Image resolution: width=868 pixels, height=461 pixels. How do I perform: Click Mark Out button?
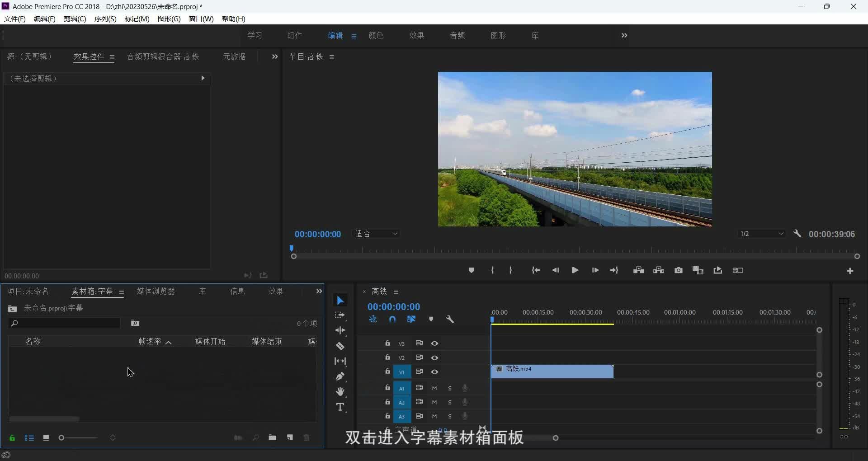[x=510, y=270]
